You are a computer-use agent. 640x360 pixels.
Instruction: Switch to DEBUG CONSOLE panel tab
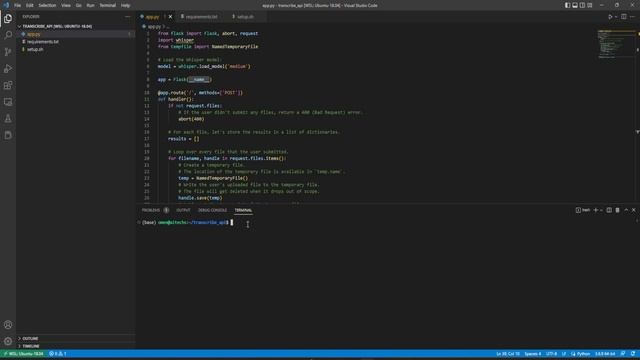click(212, 210)
